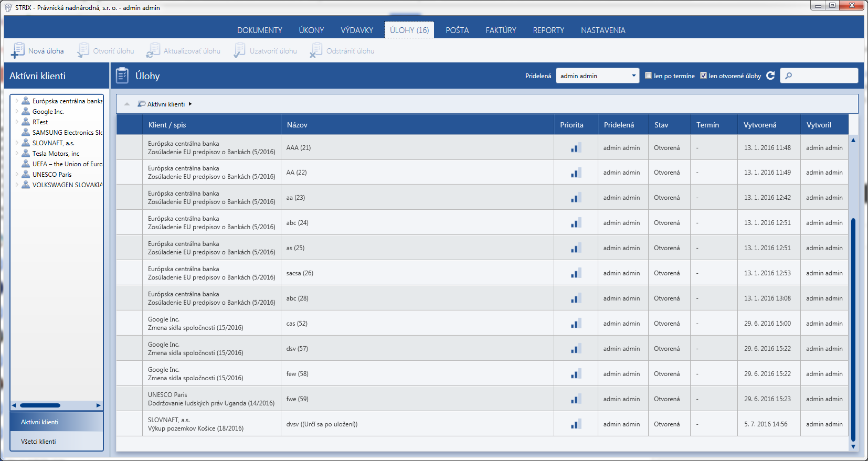Expand the Európska centrálna banka tree node

click(x=17, y=101)
